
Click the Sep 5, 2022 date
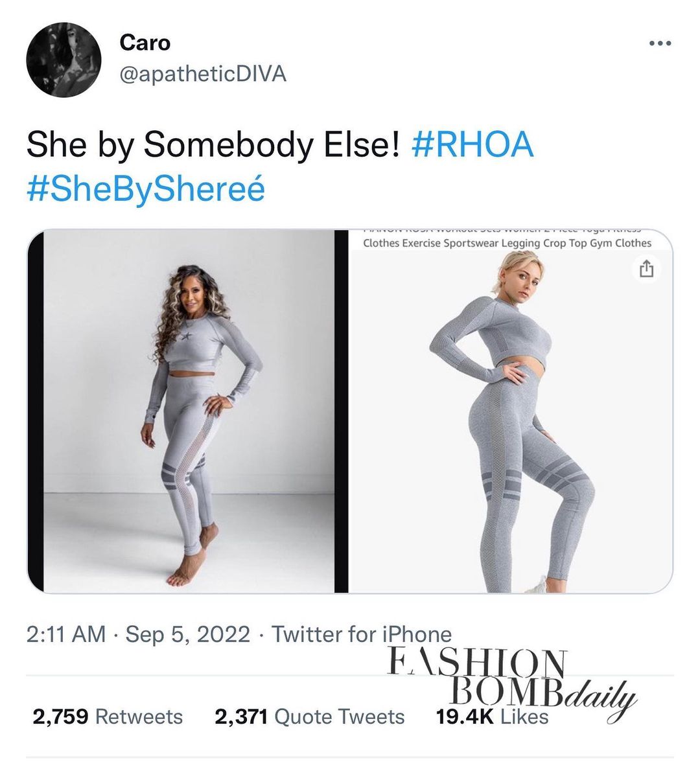pos(188,634)
